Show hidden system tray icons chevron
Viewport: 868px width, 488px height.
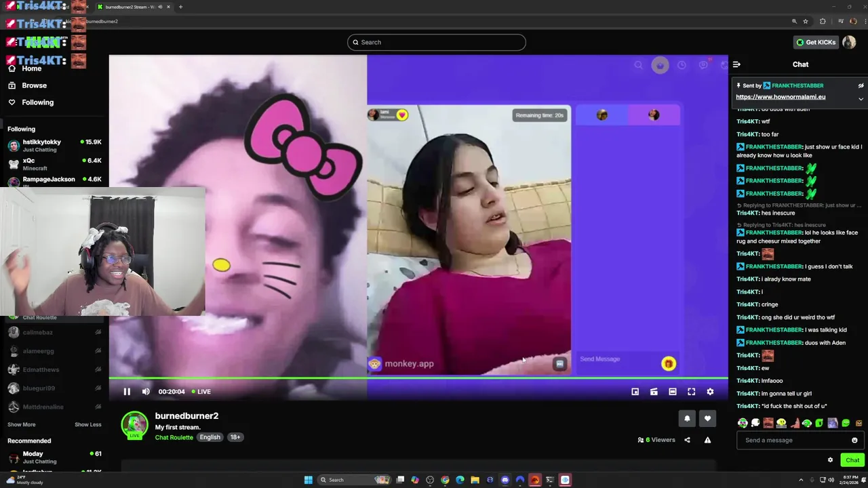pyautogui.click(x=801, y=480)
